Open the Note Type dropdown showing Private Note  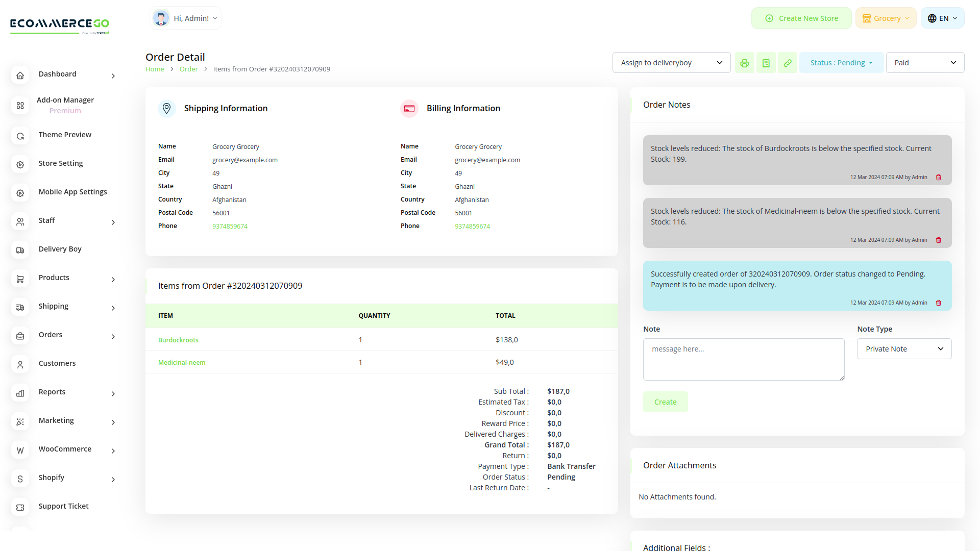click(904, 348)
